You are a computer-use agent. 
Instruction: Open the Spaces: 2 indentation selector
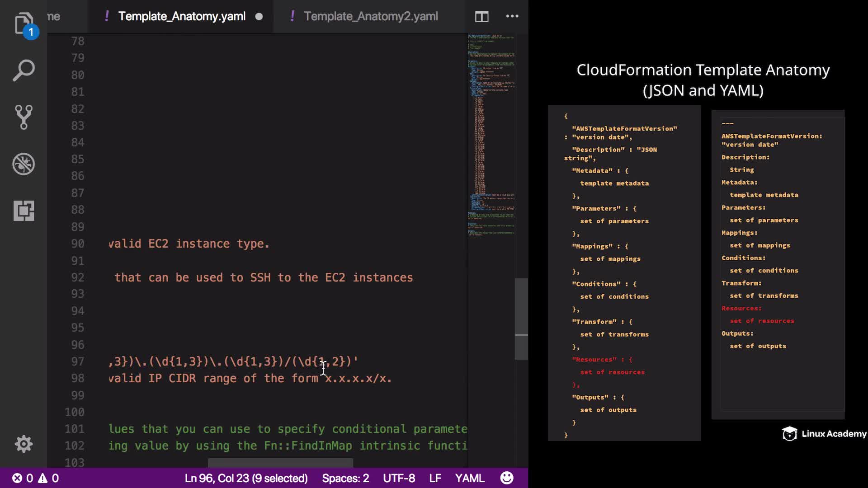coord(345,478)
